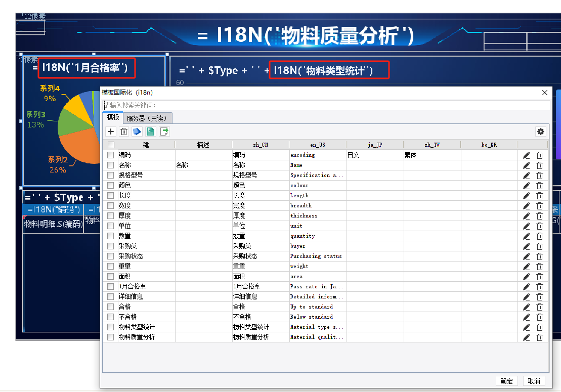Click the export icon with green arrow
561x392 pixels.
pos(164,132)
